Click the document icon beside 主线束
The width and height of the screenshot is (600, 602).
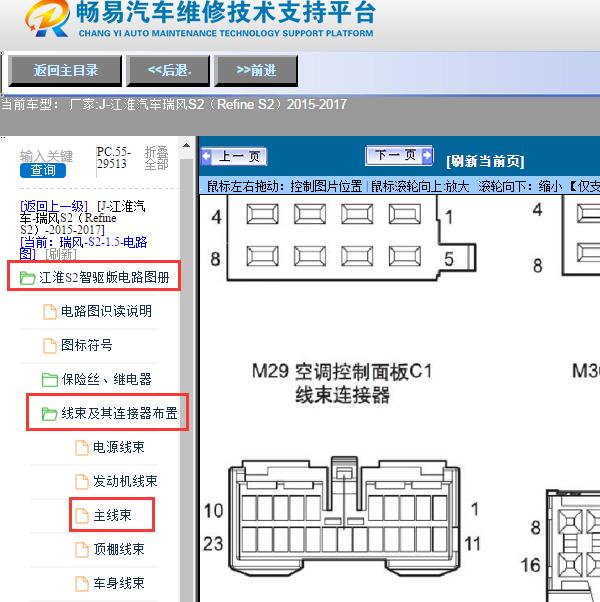pos(81,515)
